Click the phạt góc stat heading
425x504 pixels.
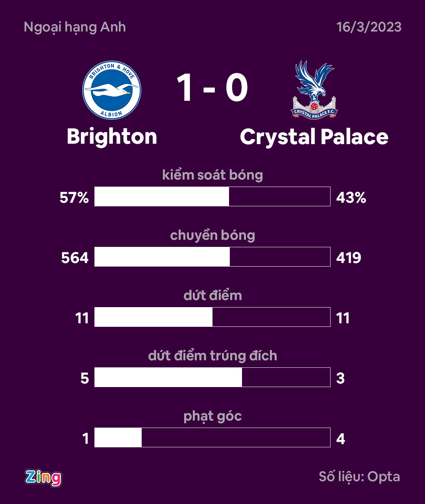click(x=213, y=416)
